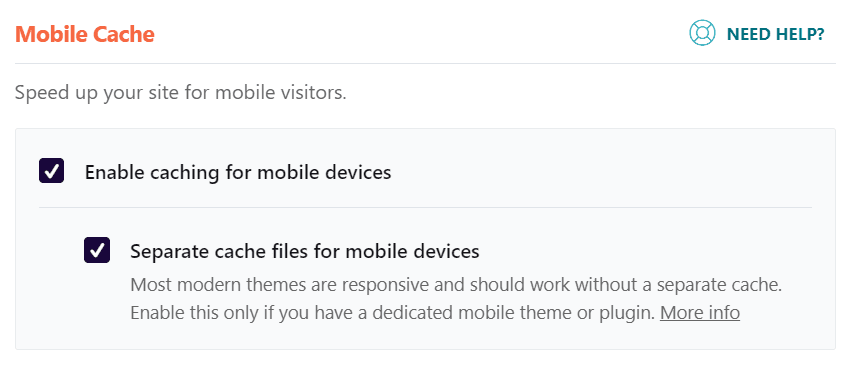Click the white checkmark in the mobile caching box
This screenshot has width=858, height=376.
51,171
